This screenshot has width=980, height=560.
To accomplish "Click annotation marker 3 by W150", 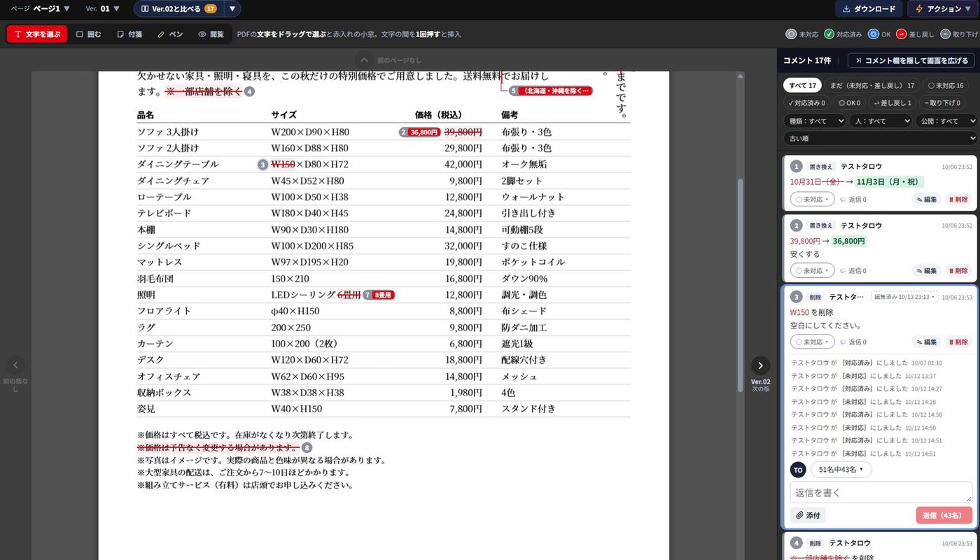I will pos(262,164).
